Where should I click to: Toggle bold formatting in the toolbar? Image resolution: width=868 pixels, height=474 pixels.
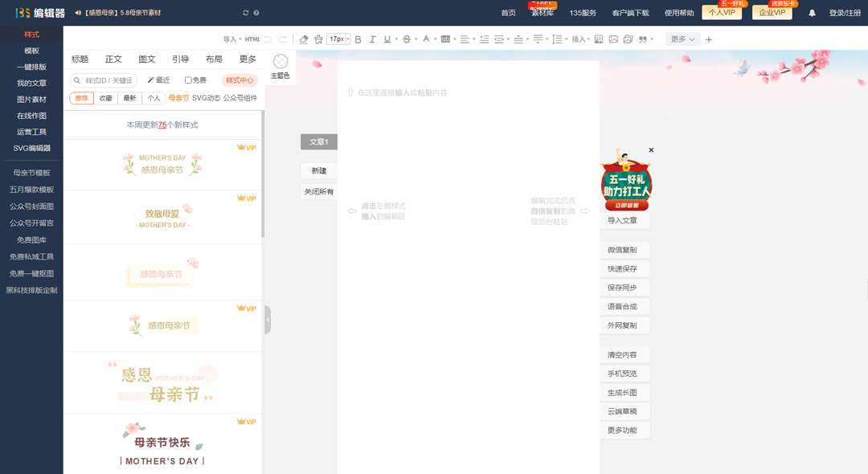click(358, 39)
